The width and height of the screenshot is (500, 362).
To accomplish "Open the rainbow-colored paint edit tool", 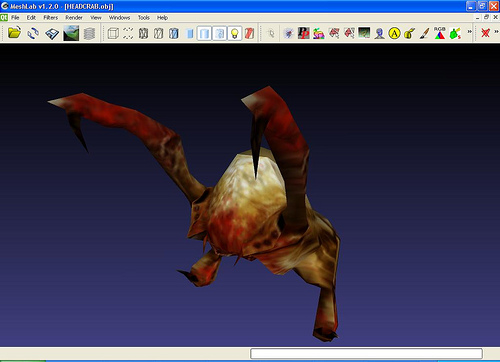I will pyautogui.click(x=319, y=33).
